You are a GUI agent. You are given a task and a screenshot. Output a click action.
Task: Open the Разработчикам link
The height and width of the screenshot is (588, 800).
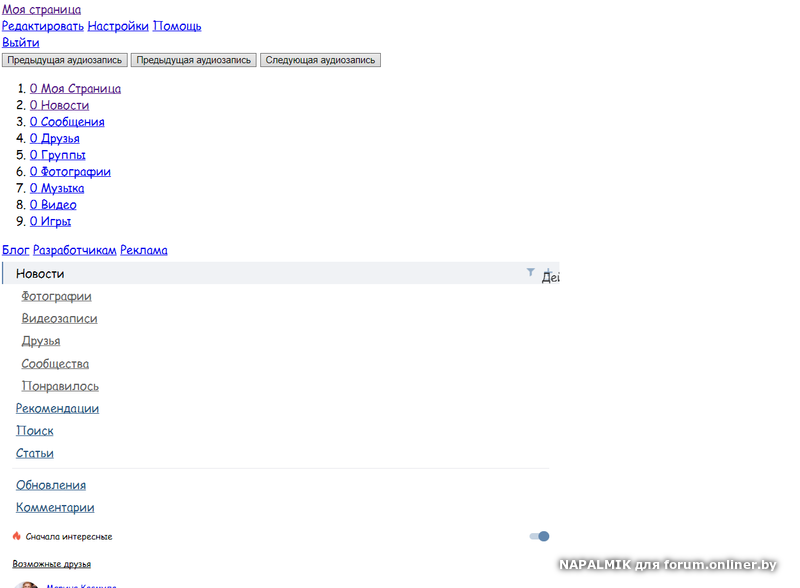click(x=74, y=250)
